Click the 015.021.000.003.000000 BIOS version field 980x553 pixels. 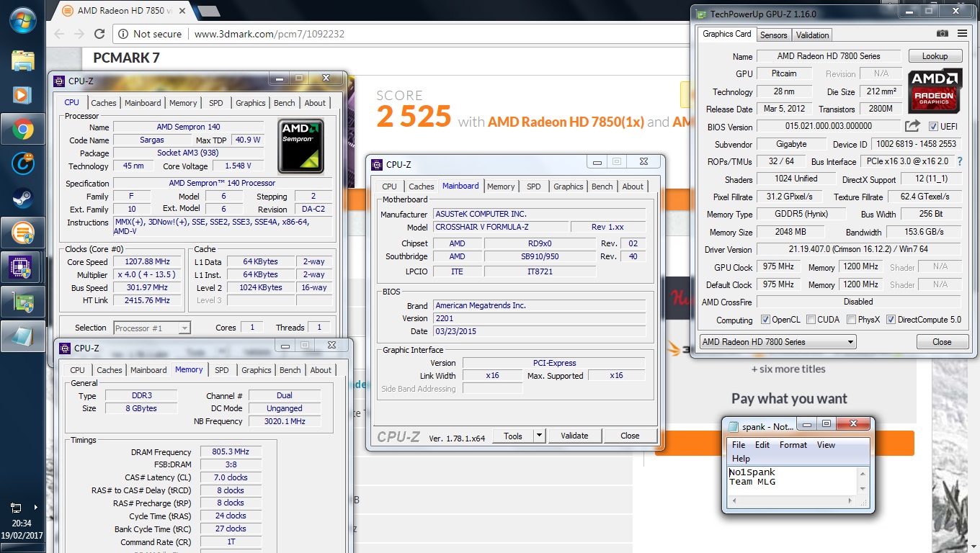pos(828,127)
